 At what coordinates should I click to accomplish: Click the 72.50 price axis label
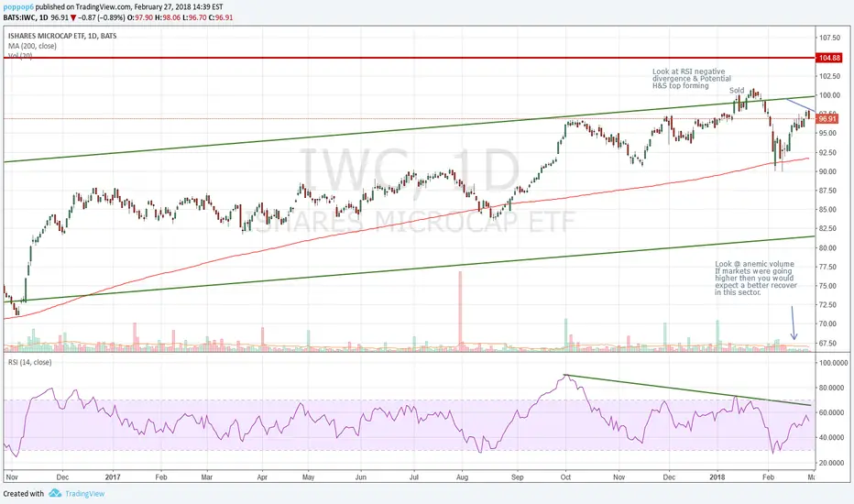click(x=829, y=304)
